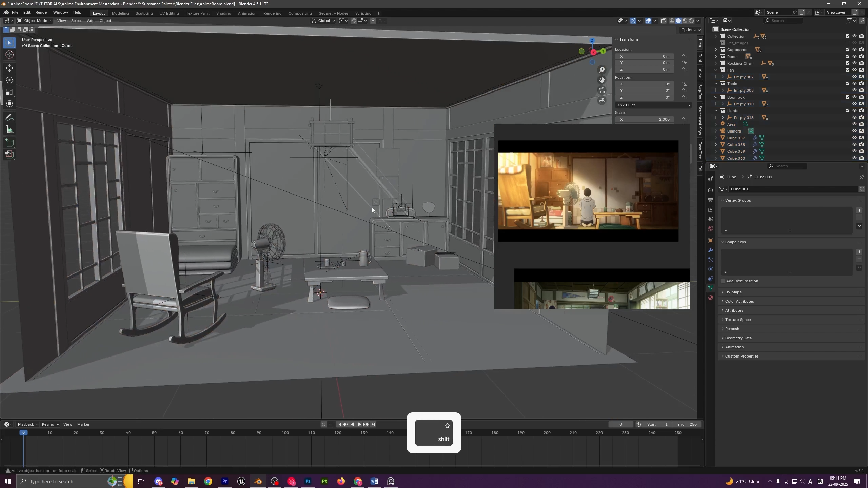Activate the Rotate tool
The height and width of the screenshot is (488, 868).
[9, 80]
